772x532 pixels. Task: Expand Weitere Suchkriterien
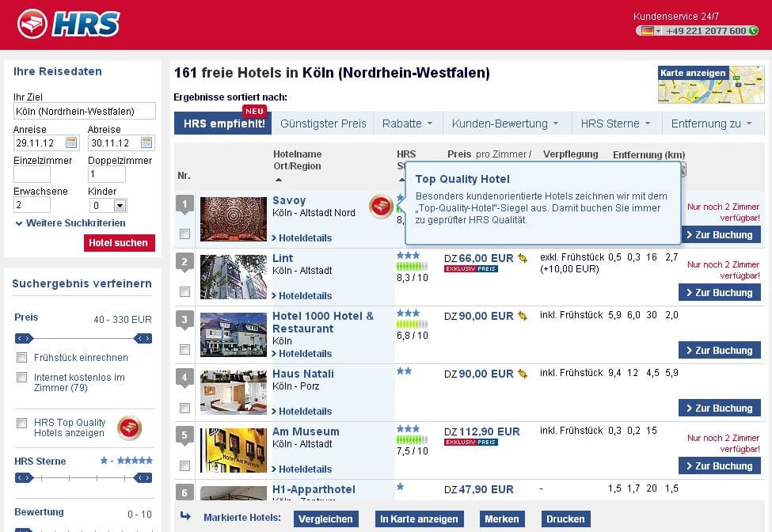70,223
